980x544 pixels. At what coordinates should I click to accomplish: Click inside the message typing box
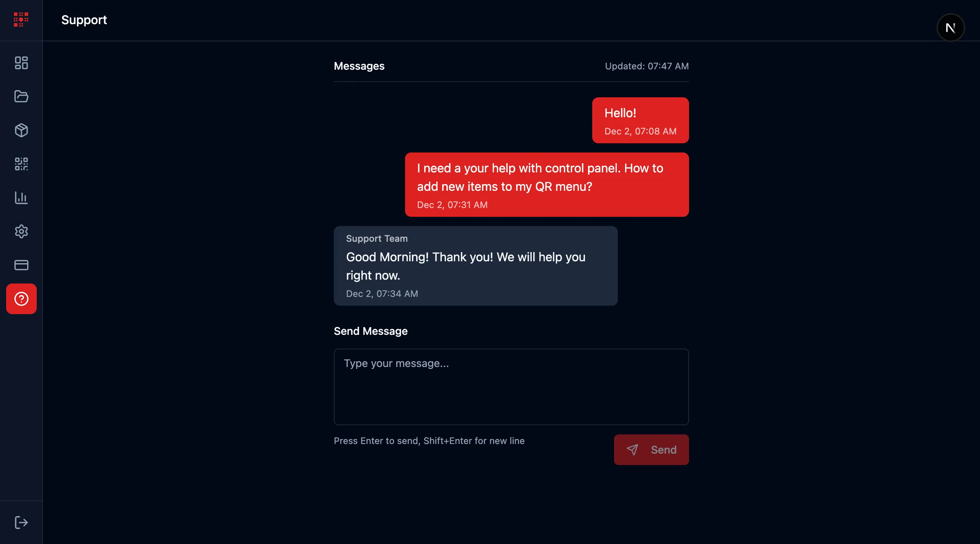(511, 387)
